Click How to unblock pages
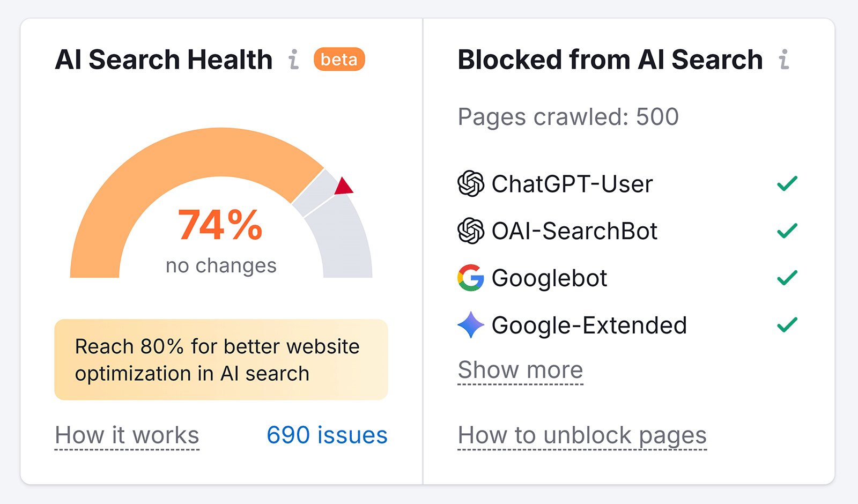This screenshot has width=858, height=504. [x=581, y=435]
